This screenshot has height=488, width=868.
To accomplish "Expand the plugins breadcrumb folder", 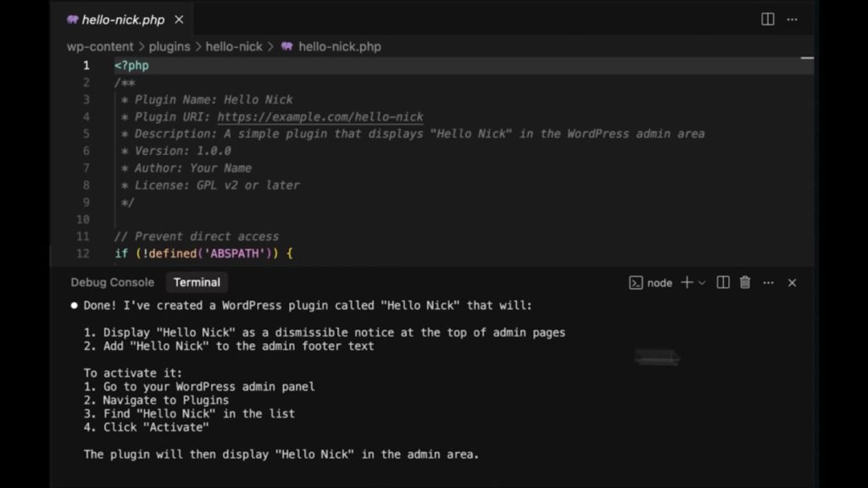I will (x=170, y=47).
